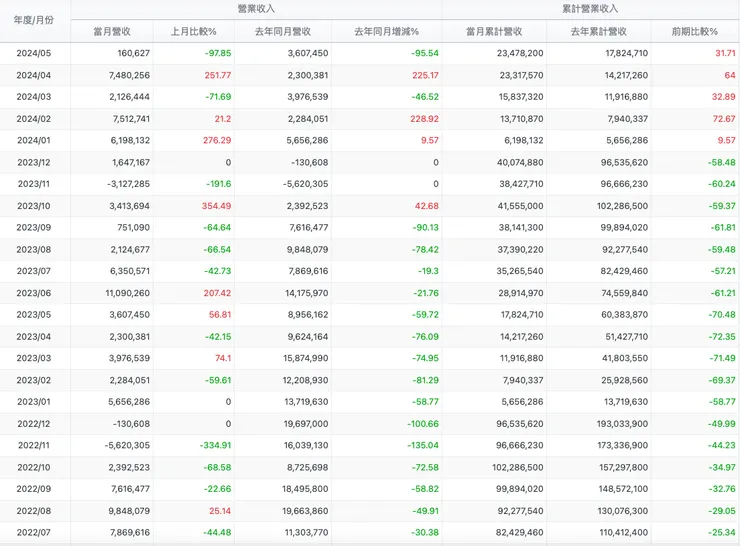Click the -334.91 month comparison value
This screenshot has height=546, width=740.
(x=216, y=445)
